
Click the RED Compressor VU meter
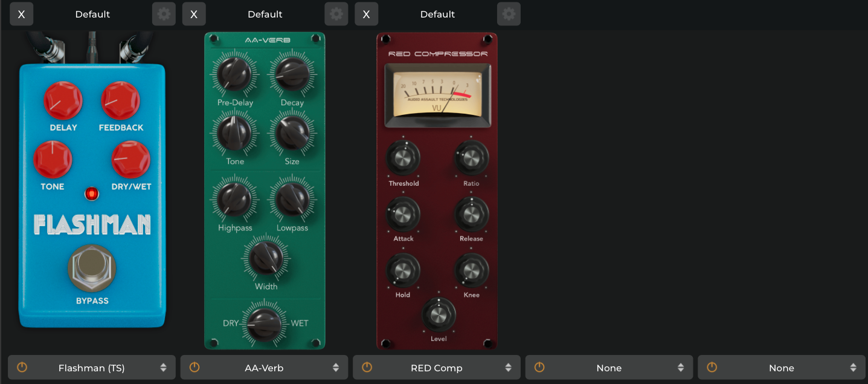click(x=437, y=94)
